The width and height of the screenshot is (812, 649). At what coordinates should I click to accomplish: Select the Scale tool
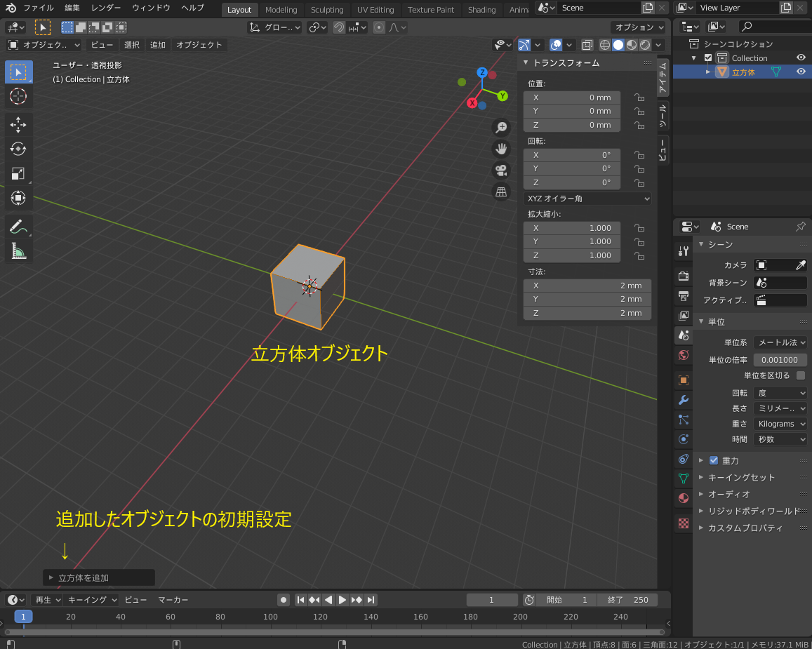[x=19, y=173]
